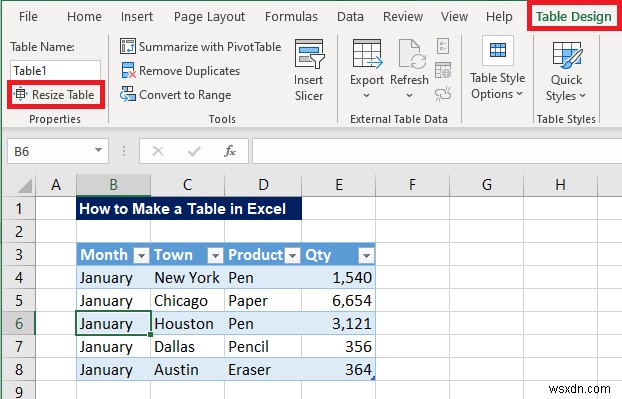Viewport: 622px width, 399px height.
Task: Click the Month header cell
Action: tap(113, 255)
